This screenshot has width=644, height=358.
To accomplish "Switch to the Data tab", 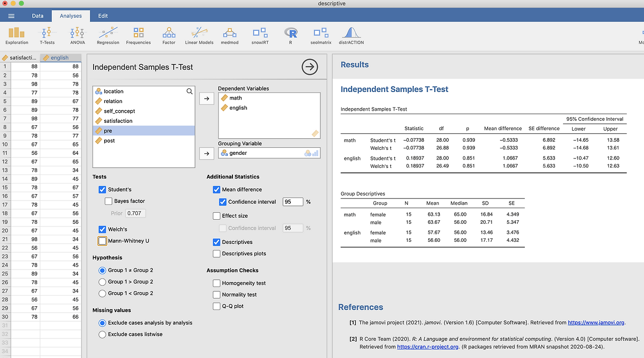I will tap(38, 16).
